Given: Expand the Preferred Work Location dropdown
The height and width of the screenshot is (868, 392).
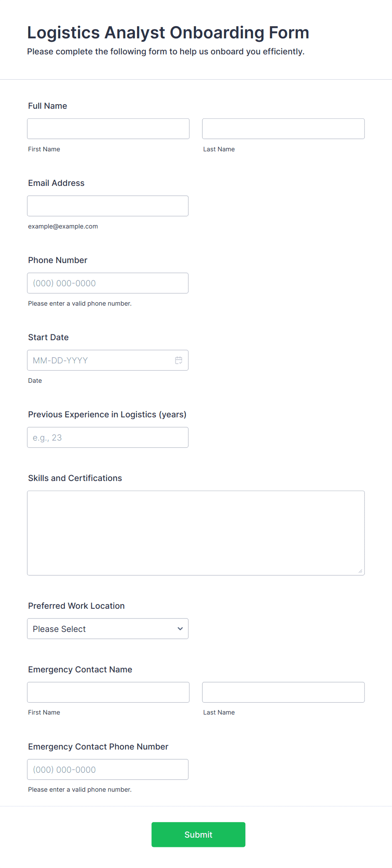Looking at the screenshot, I should point(108,629).
